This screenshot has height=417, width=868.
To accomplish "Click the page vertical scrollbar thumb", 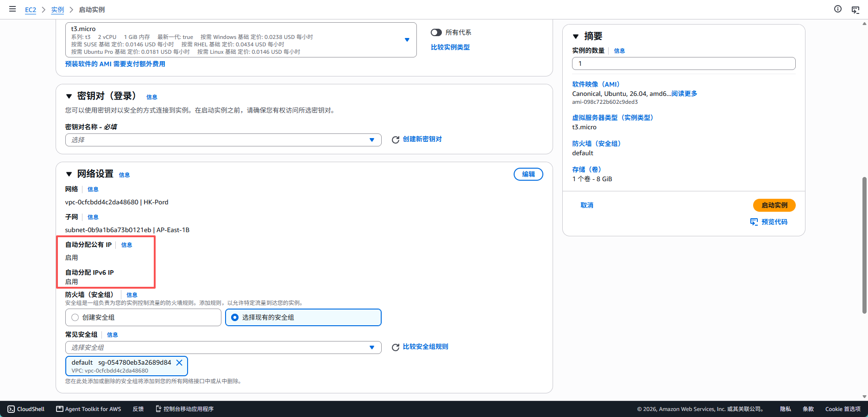I will [x=864, y=245].
